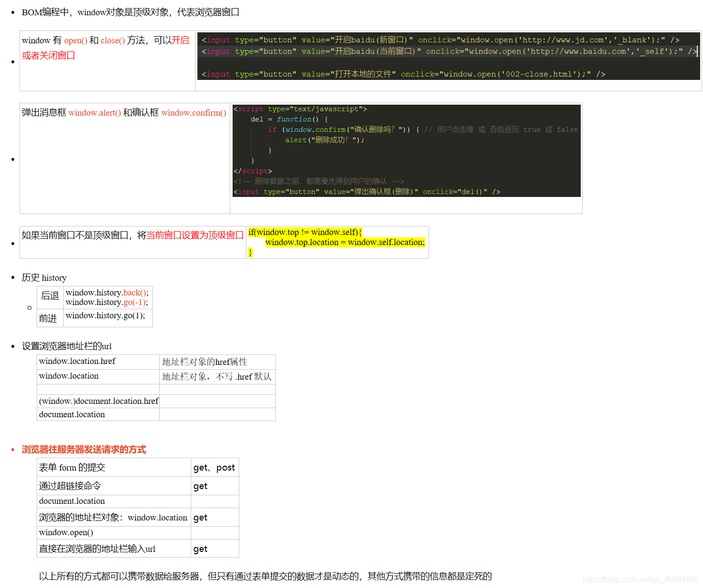This screenshot has width=703, height=588.
Task: Click the red text '当前窗口设置为顶级窗口'
Action: click(195, 235)
